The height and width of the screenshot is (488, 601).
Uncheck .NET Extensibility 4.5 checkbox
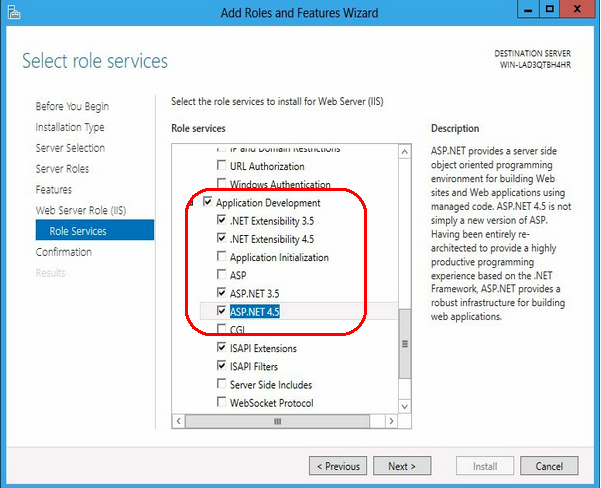pos(222,238)
